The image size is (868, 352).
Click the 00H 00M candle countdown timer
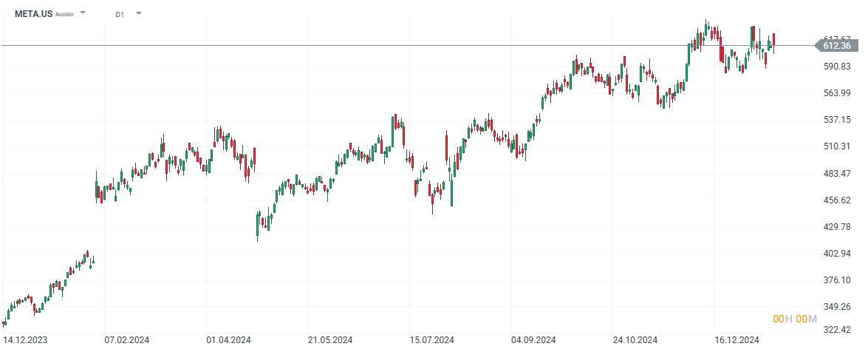[795, 319]
